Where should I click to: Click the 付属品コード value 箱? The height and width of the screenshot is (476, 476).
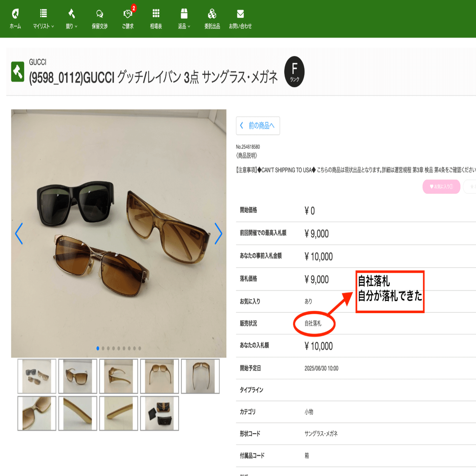tap(307, 455)
